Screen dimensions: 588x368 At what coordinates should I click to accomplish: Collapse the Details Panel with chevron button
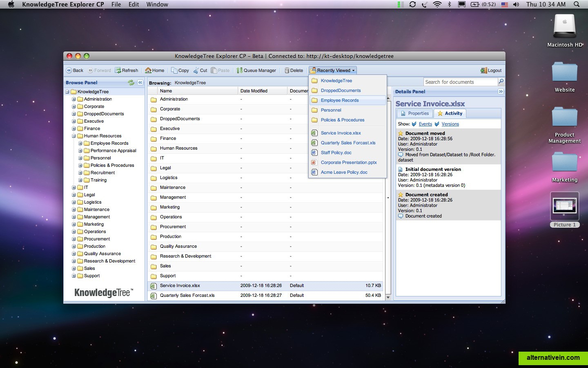501,92
